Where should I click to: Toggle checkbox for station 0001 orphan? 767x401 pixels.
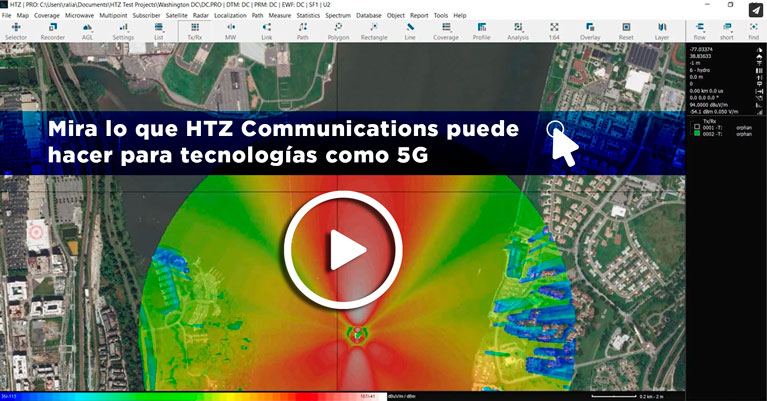point(696,128)
